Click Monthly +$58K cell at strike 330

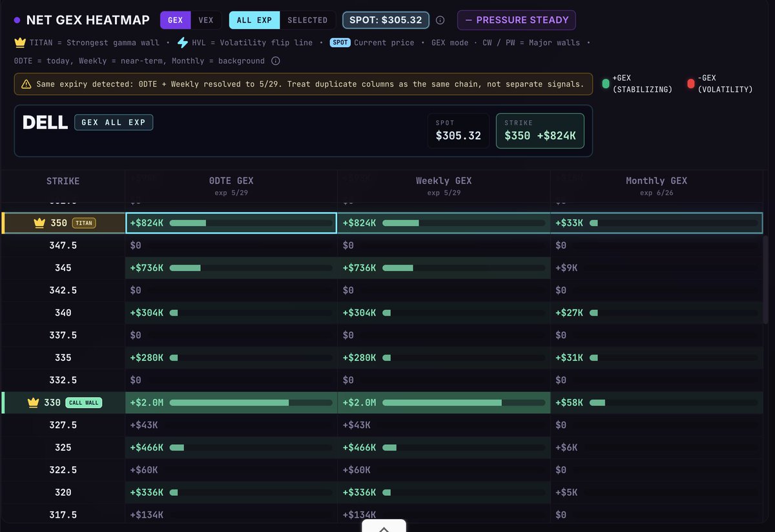click(x=657, y=403)
